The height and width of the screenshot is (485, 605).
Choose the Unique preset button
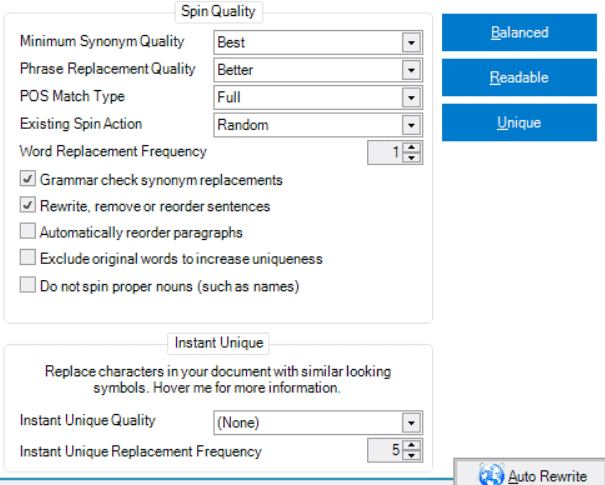[519, 123]
